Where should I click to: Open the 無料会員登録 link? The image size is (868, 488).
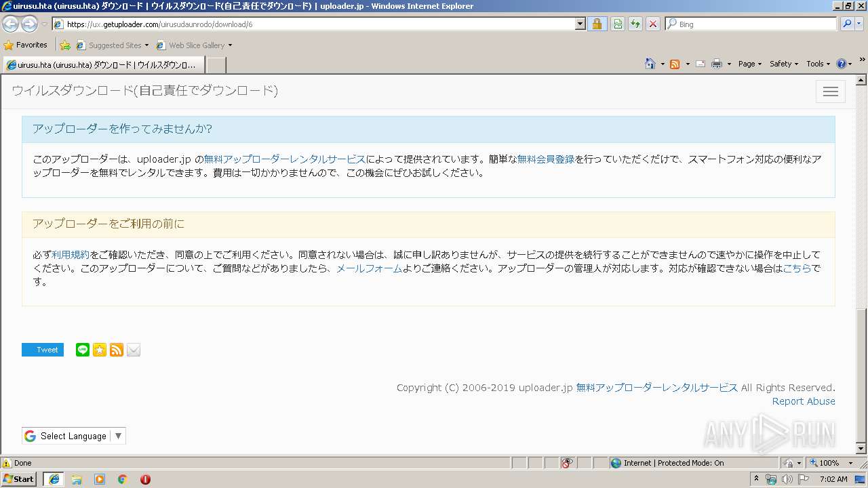click(x=546, y=160)
